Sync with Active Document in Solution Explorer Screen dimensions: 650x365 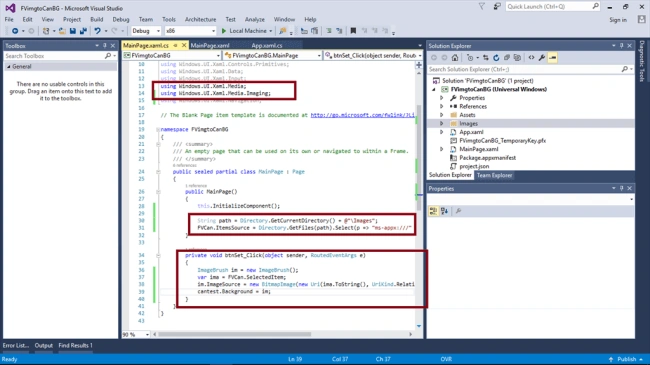coord(485,58)
